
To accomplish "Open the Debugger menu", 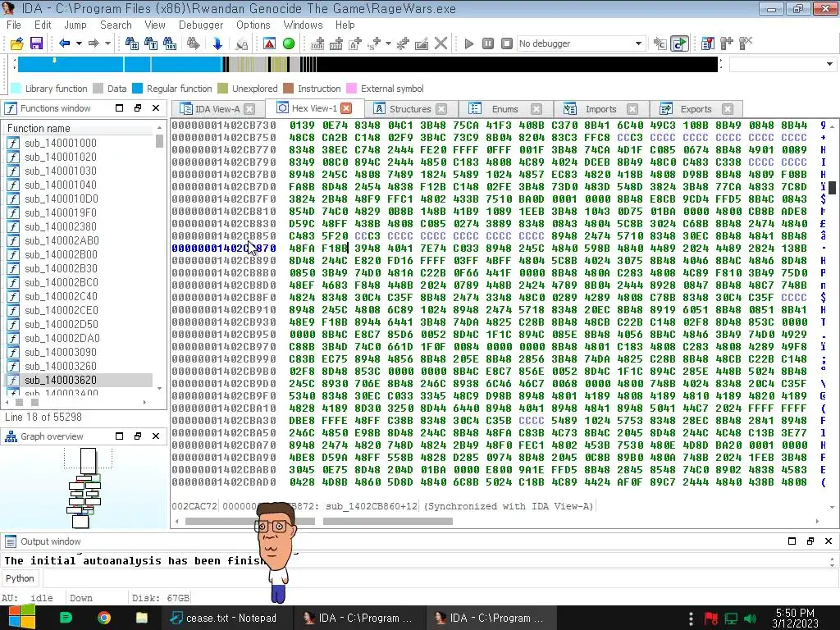I will pyautogui.click(x=201, y=25).
